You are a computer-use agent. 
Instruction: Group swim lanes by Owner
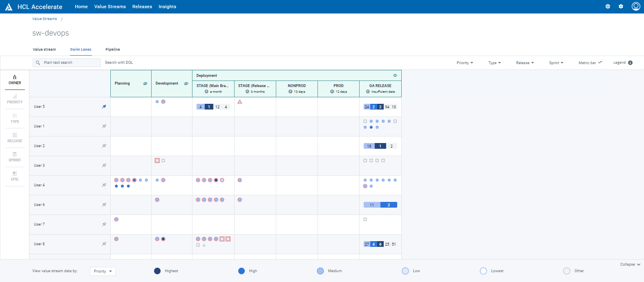15,80
